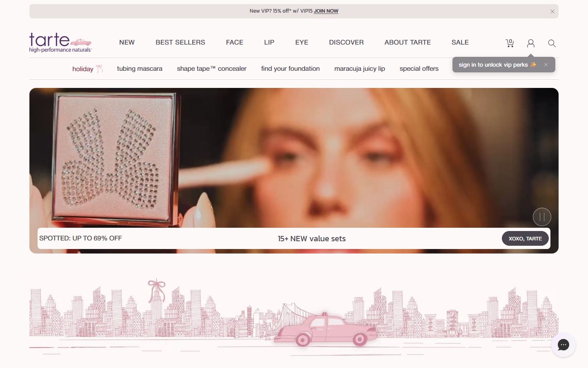The width and height of the screenshot is (588, 368).
Task: Open the live chat bubble
Action: (x=563, y=345)
